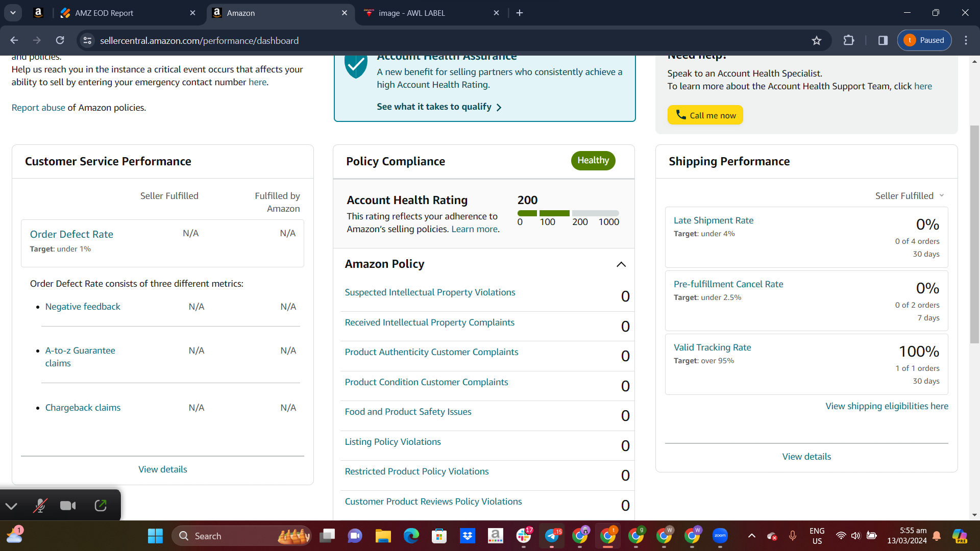980x551 pixels.
Task: Click the Paused profile button
Action: [924, 40]
